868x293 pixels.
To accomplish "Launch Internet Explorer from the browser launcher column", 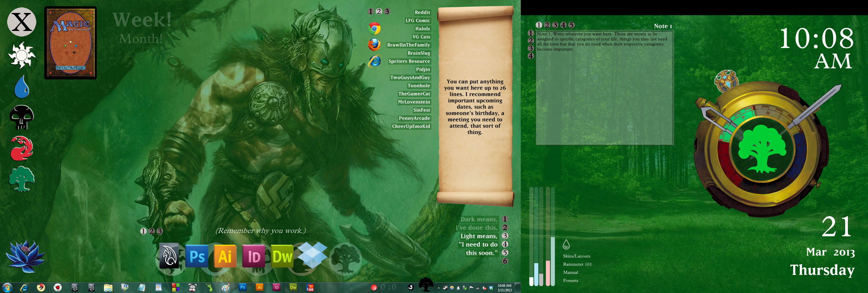I will (x=374, y=61).
